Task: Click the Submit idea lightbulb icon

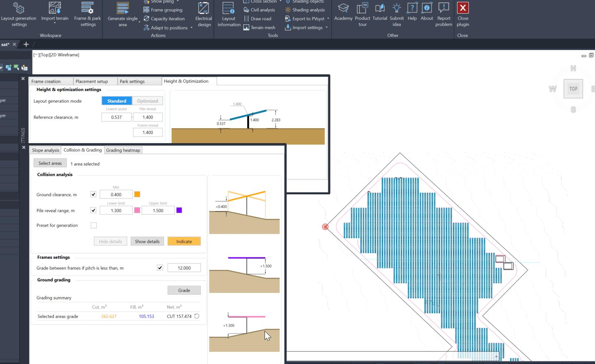Action: click(397, 8)
